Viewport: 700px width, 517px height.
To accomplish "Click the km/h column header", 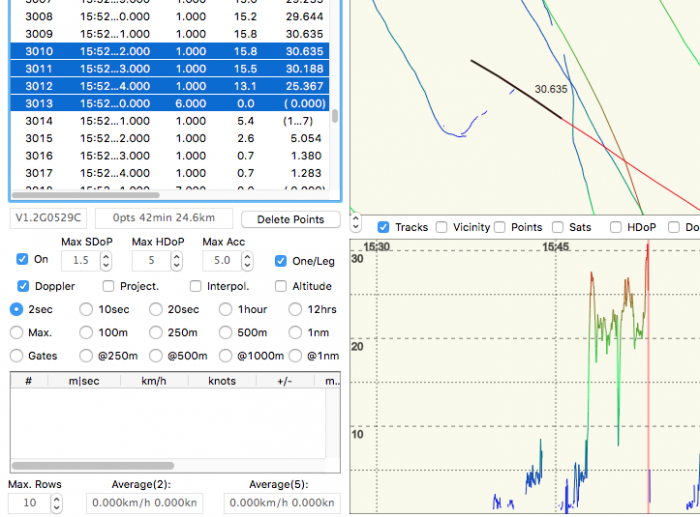I will point(153,381).
